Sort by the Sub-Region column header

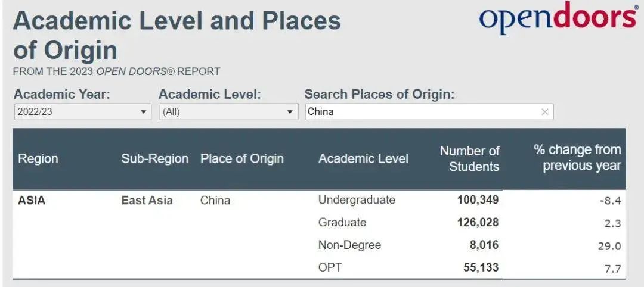pyautogui.click(x=155, y=158)
